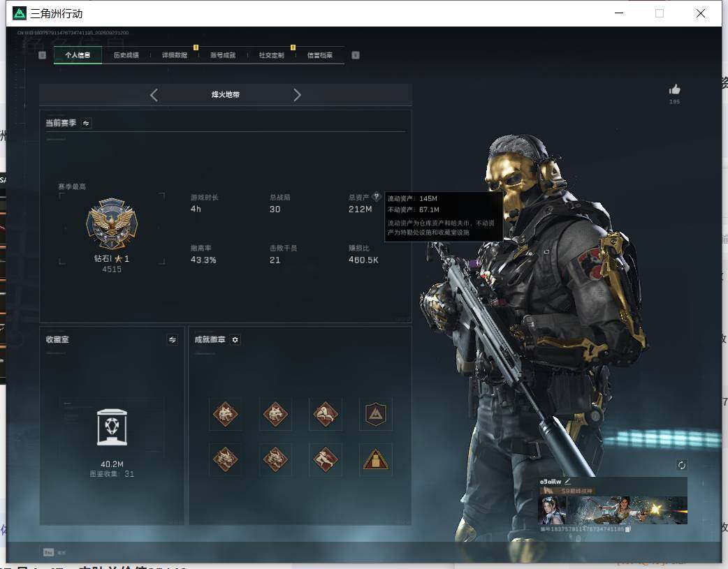Click the refresh icon above the player card
728x569 pixels.
[x=681, y=465]
